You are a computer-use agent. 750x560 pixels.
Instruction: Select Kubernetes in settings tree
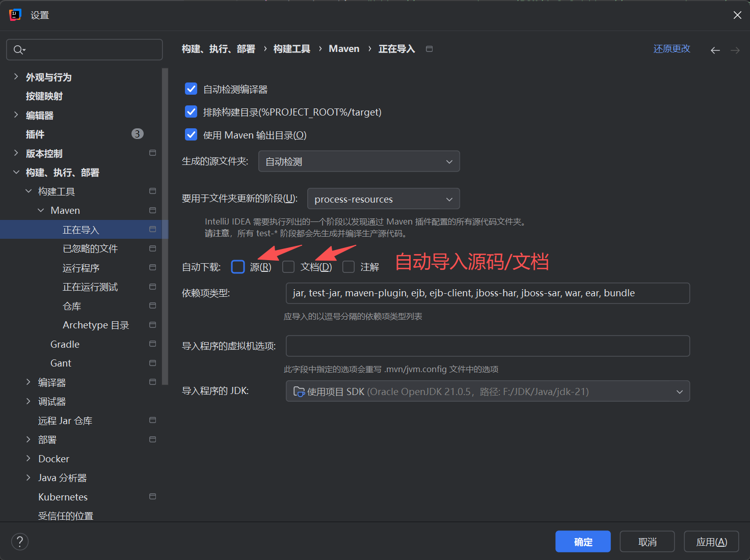coord(63,497)
